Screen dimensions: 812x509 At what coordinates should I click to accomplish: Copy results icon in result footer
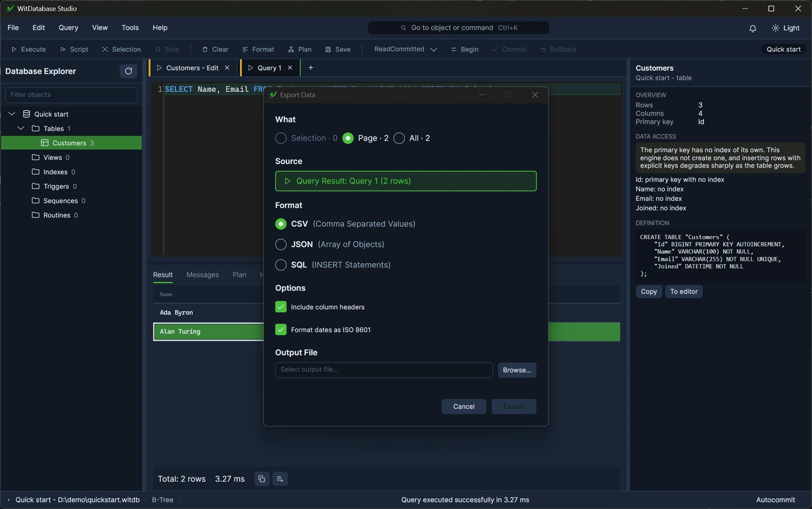[262, 479]
